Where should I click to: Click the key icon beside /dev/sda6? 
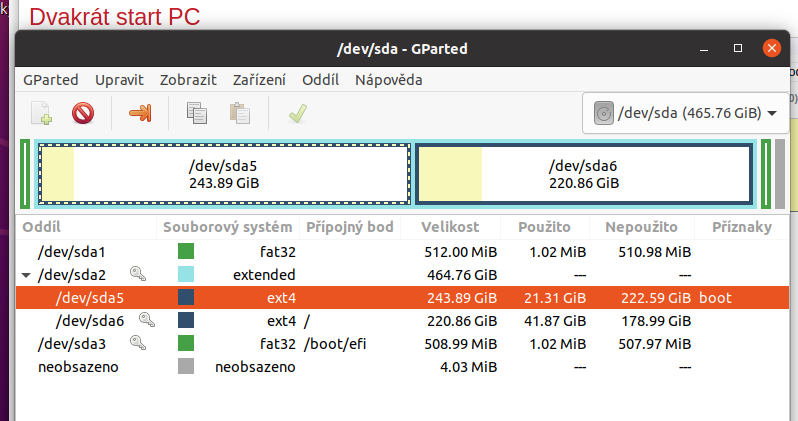click(147, 320)
